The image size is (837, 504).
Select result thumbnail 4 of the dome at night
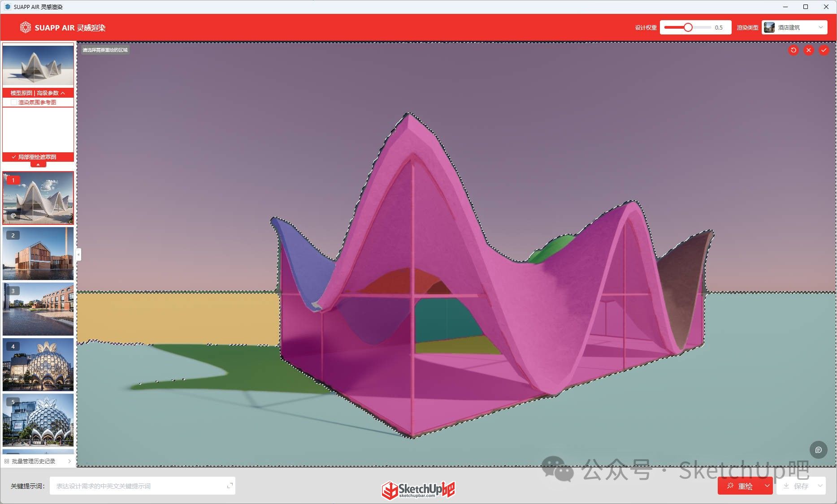[x=38, y=364]
